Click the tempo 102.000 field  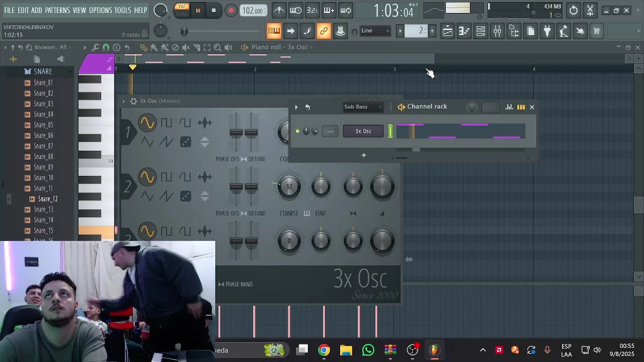pyautogui.click(x=253, y=10)
